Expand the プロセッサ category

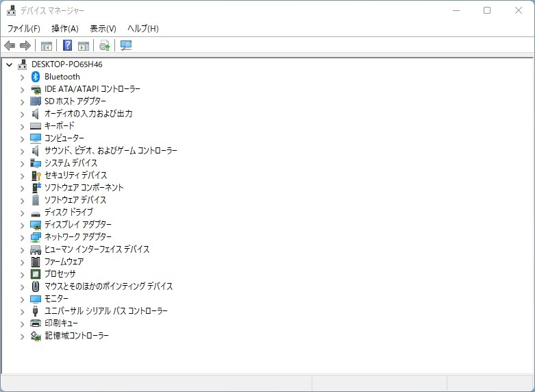tap(22, 275)
